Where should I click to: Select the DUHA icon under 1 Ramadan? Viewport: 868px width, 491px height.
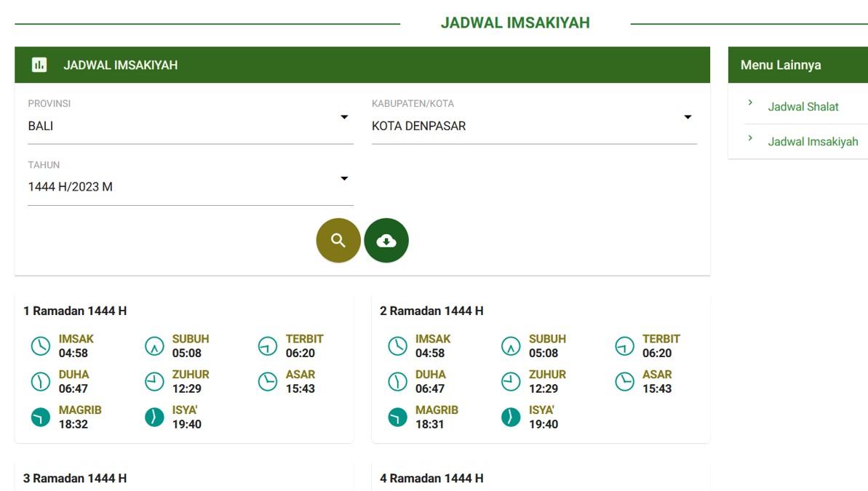tap(40, 381)
